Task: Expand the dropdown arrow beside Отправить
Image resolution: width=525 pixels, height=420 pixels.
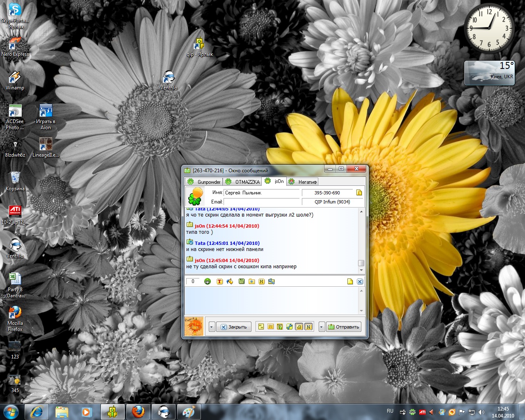Action: [322, 327]
